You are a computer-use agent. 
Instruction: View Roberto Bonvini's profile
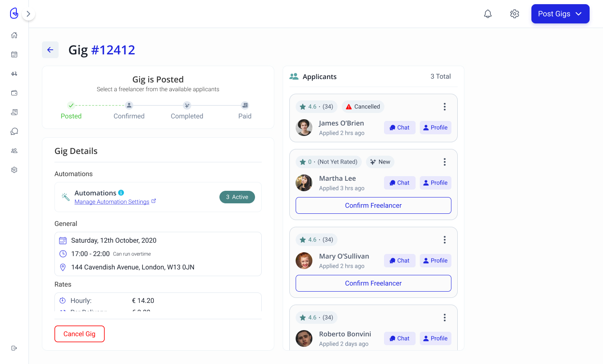[x=435, y=338]
